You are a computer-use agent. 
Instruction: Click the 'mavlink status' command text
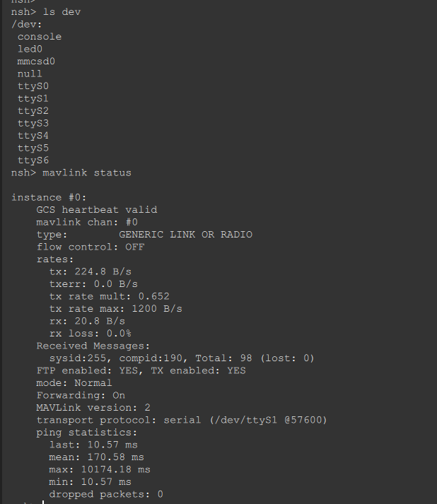click(86, 172)
